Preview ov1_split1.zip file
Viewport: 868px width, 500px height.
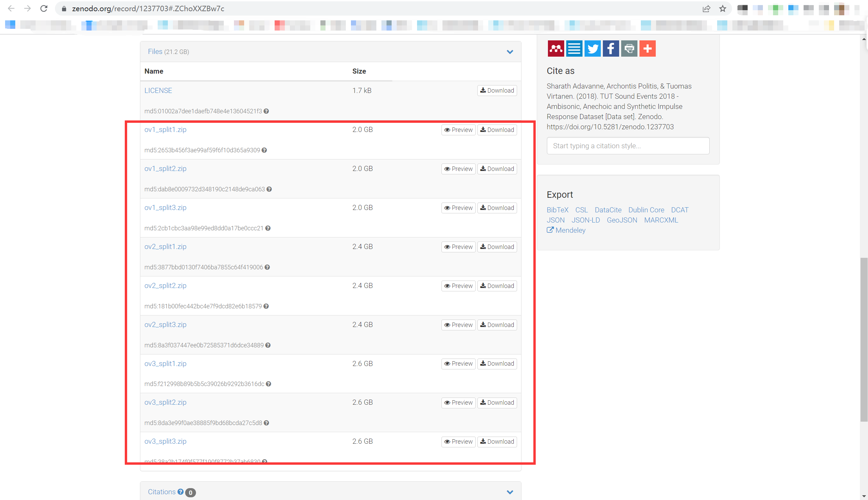click(x=458, y=130)
